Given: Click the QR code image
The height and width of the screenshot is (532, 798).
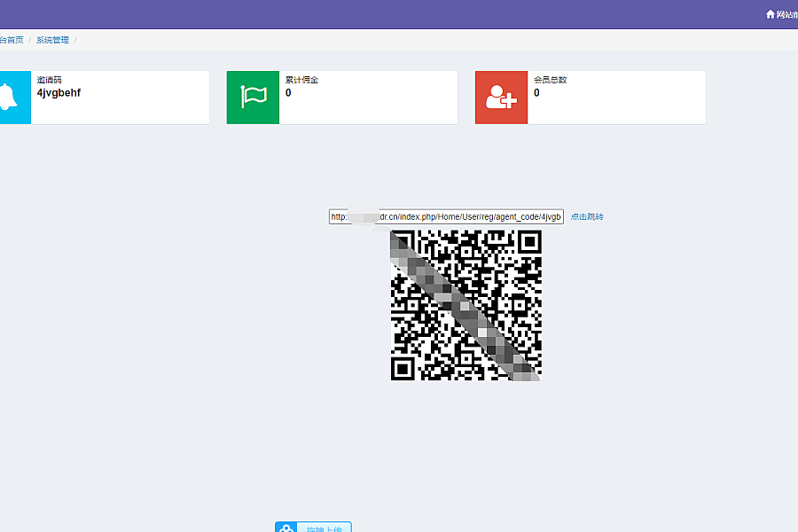Looking at the screenshot, I should 466,305.
